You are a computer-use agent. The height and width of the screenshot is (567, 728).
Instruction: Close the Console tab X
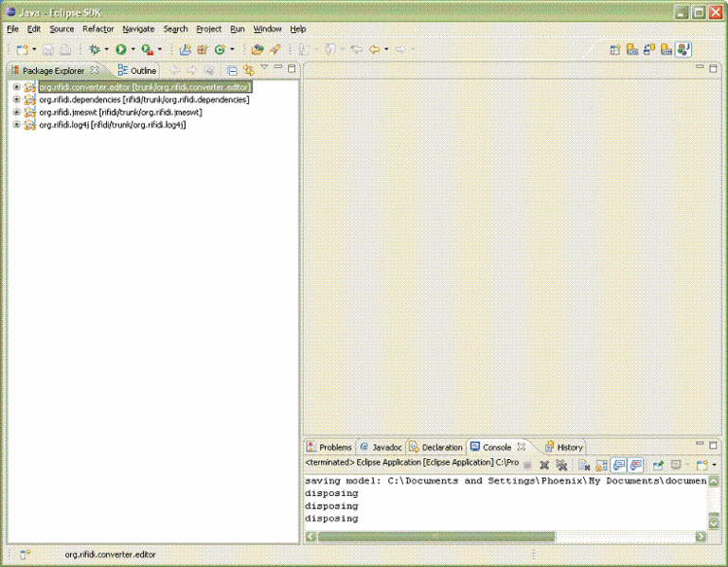pyautogui.click(x=522, y=447)
